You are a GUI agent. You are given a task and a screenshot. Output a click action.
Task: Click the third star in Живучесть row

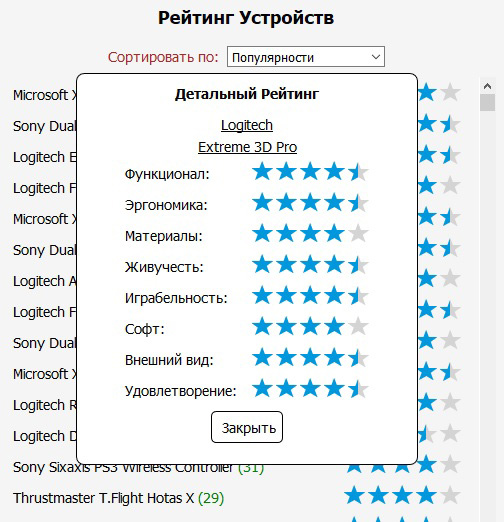pyautogui.click(x=310, y=265)
